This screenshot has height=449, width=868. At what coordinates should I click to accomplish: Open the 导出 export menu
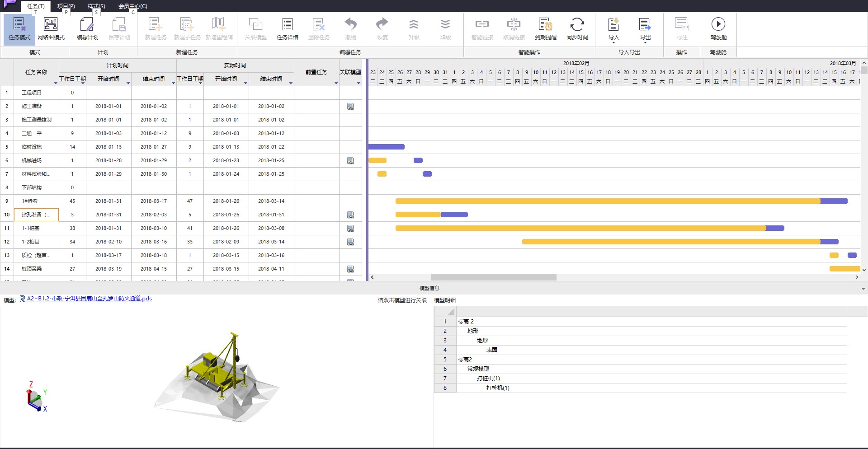point(645,30)
